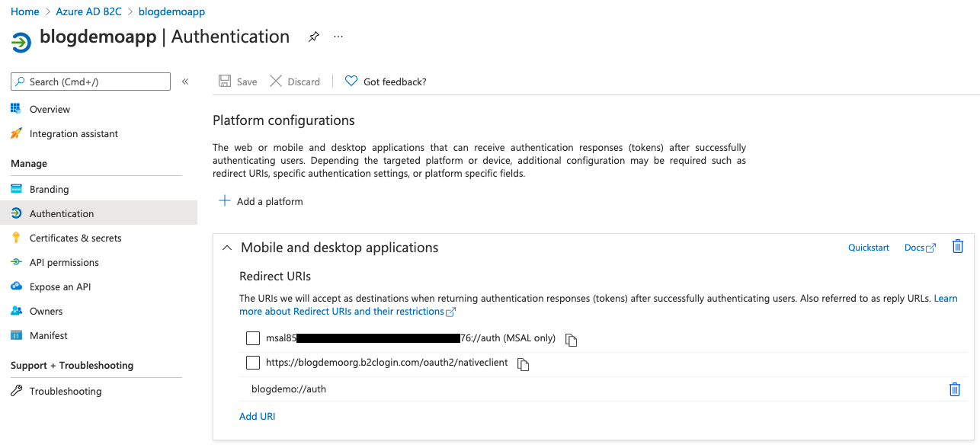Check the b2clogin.com nativeclient URI checkbox
980x448 pixels.
click(253, 363)
